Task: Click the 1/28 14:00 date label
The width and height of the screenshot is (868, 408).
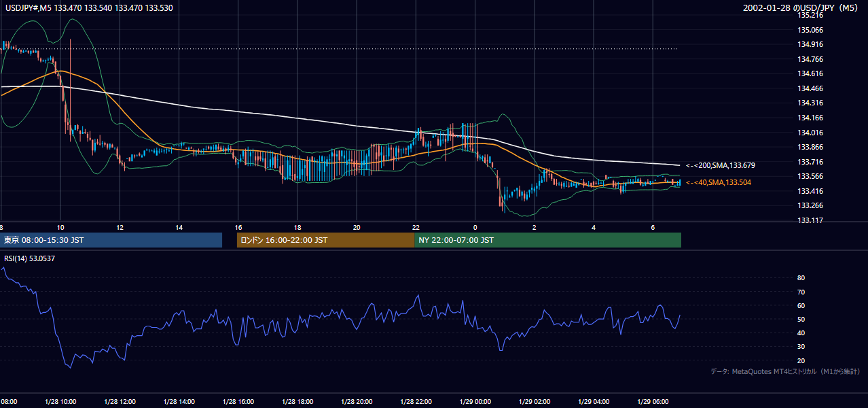Action: pos(179,402)
